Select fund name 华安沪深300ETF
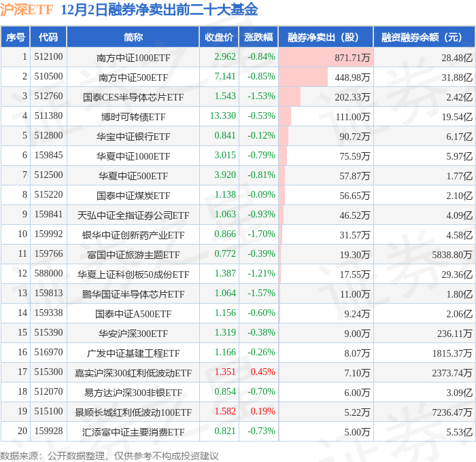476x462 pixels. click(133, 334)
